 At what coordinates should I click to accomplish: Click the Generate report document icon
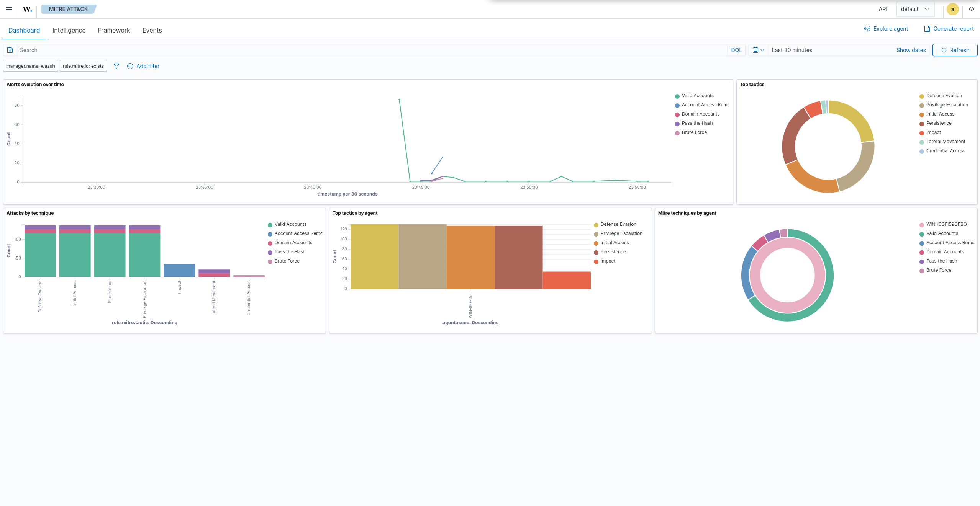pyautogui.click(x=927, y=29)
